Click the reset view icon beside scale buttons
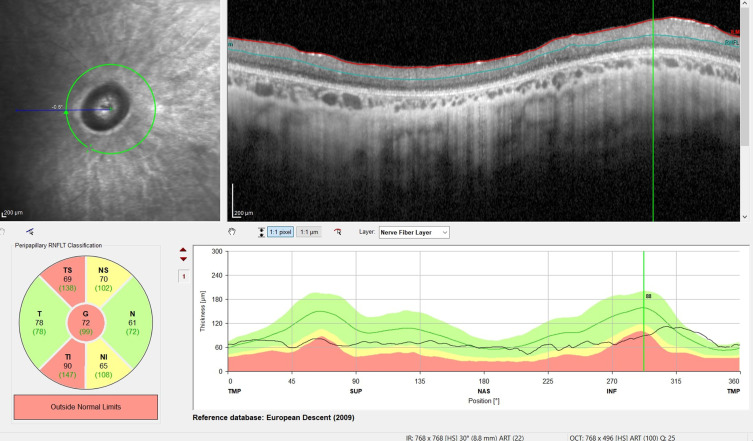Image resolution: width=753 pixels, height=441 pixels. tap(338, 231)
